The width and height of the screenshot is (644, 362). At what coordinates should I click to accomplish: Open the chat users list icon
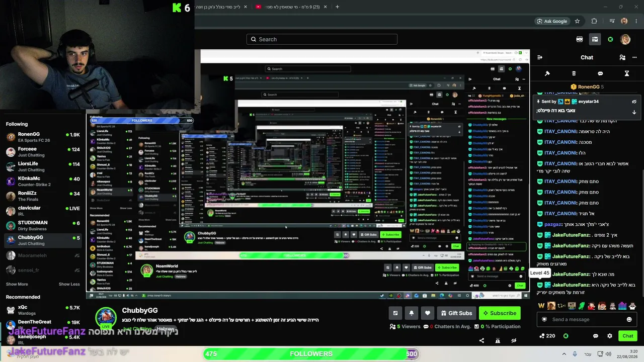coord(622,57)
